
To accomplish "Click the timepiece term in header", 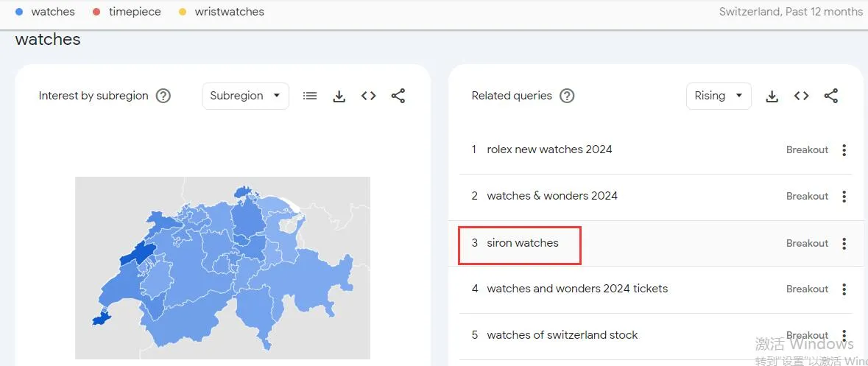I will tap(135, 12).
